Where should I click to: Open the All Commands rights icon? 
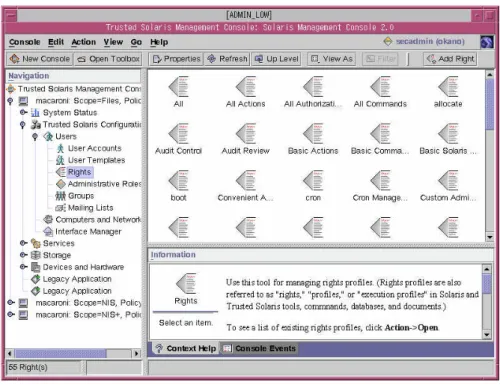pyautogui.click(x=381, y=87)
